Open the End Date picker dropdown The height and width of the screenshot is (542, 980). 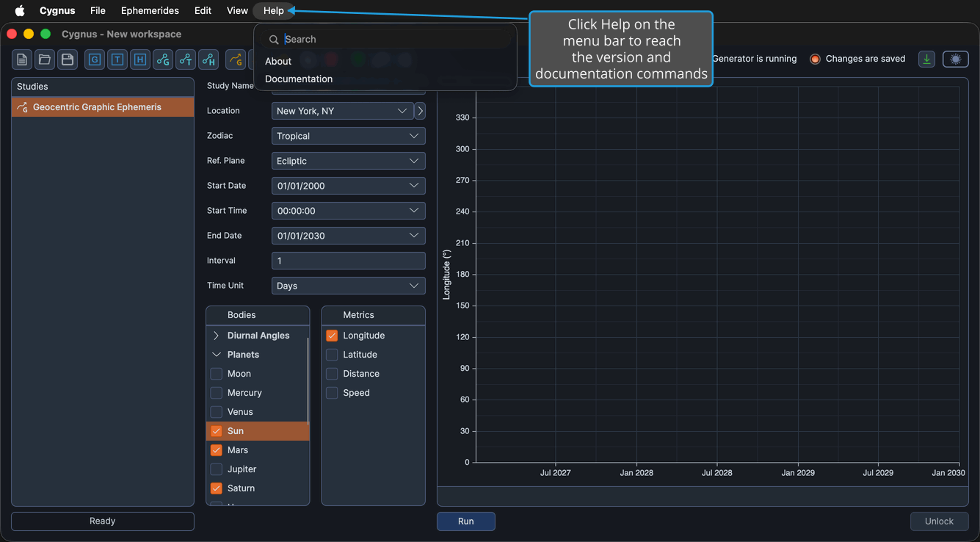click(x=349, y=236)
